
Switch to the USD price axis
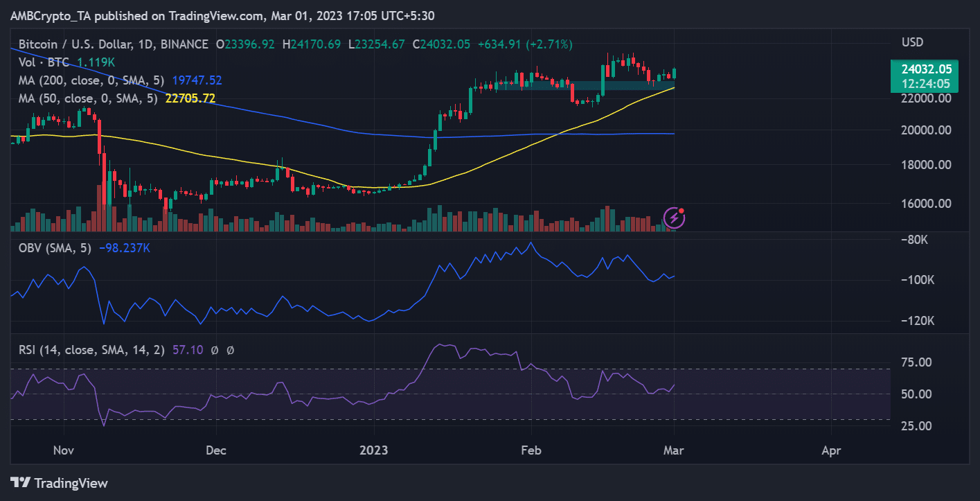(x=911, y=42)
